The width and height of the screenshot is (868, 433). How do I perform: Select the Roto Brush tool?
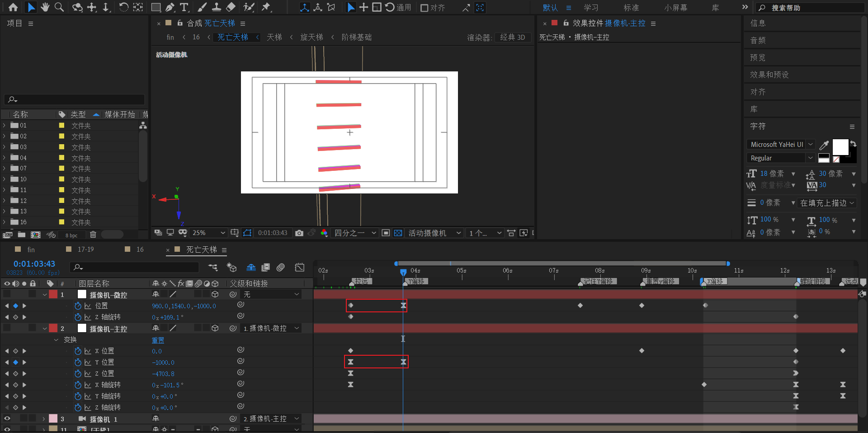coord(249,7)
